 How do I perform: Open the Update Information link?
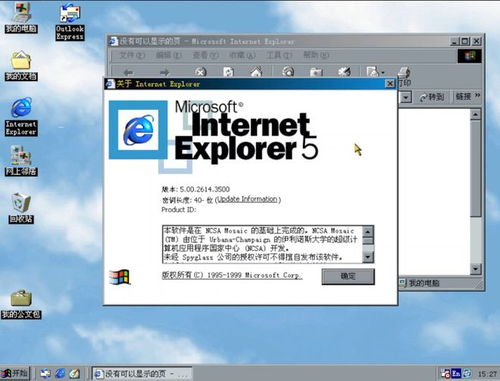point(247,199)
